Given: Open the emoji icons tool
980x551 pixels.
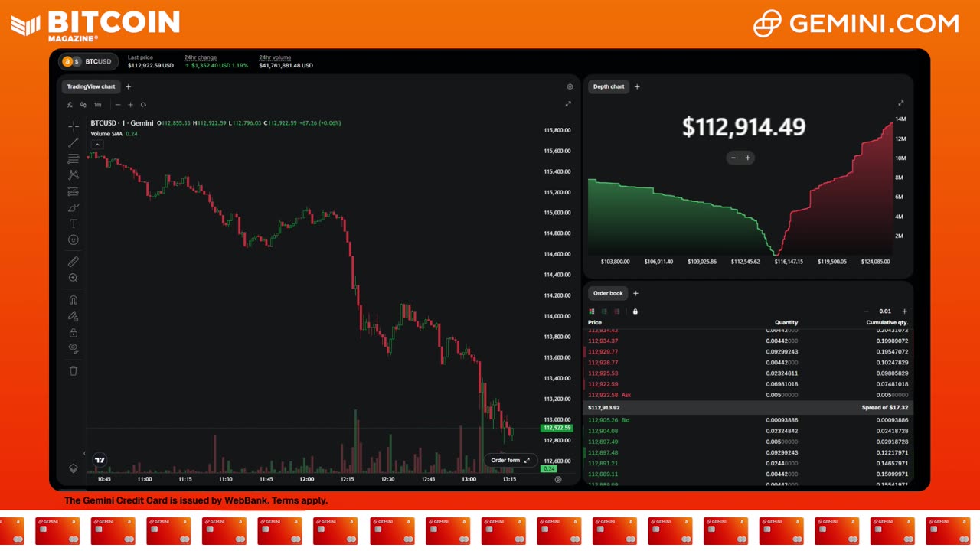Looking at the screenshot, I should 73,240.
